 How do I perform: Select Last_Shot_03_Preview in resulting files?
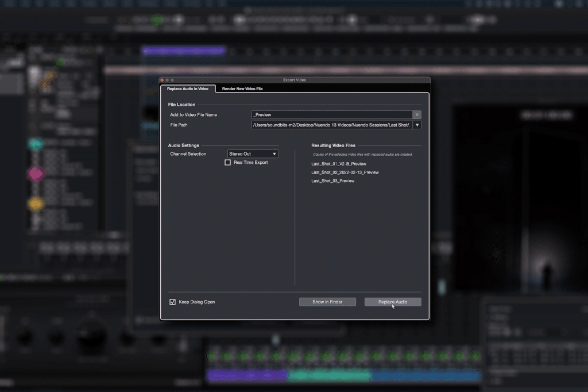coord(332,181)
